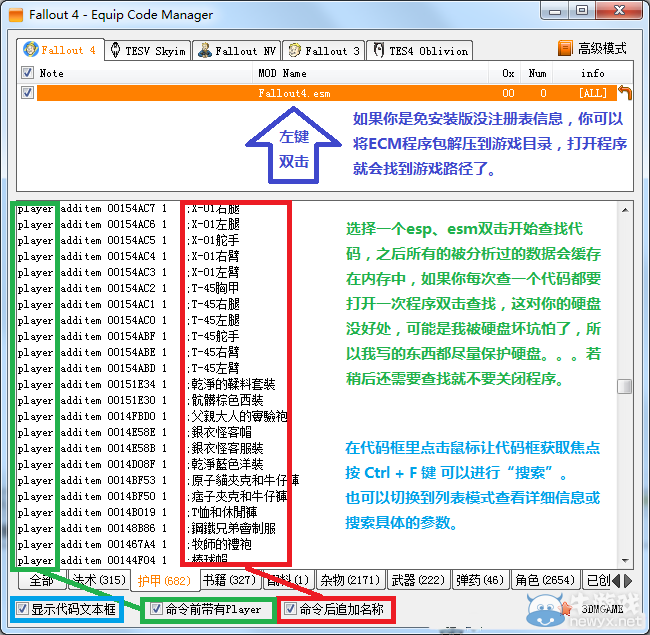Click the code line for 00154AC6 X-01左腿
The width and height of the screenshot is (650, 635).
129,224
